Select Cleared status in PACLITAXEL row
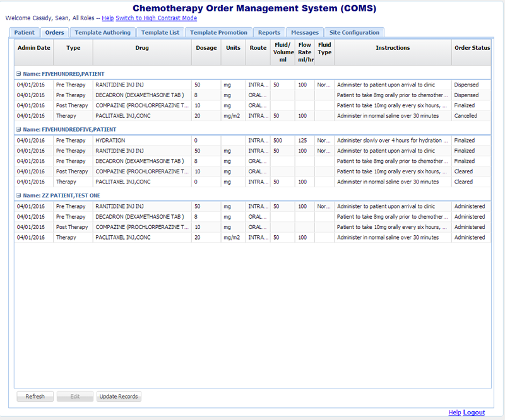505x420 pixels. click(x=471, y=182)
